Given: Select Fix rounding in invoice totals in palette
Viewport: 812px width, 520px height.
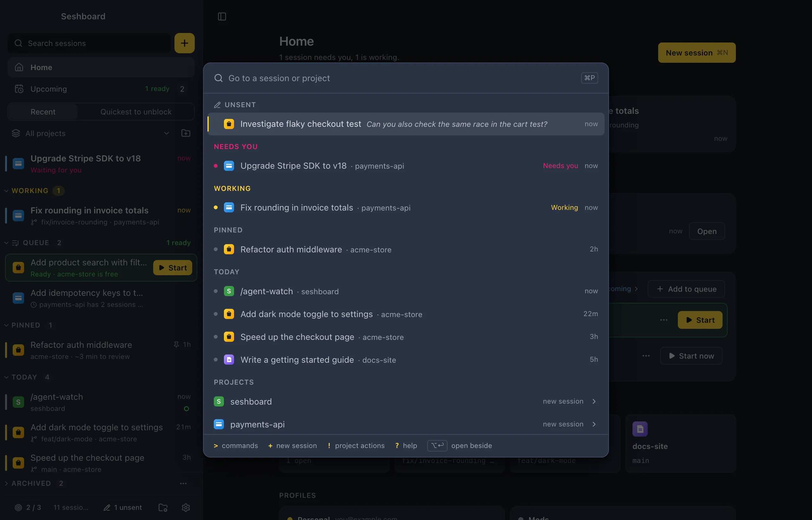Looking at the screenshot, I should tap(406, 207).
